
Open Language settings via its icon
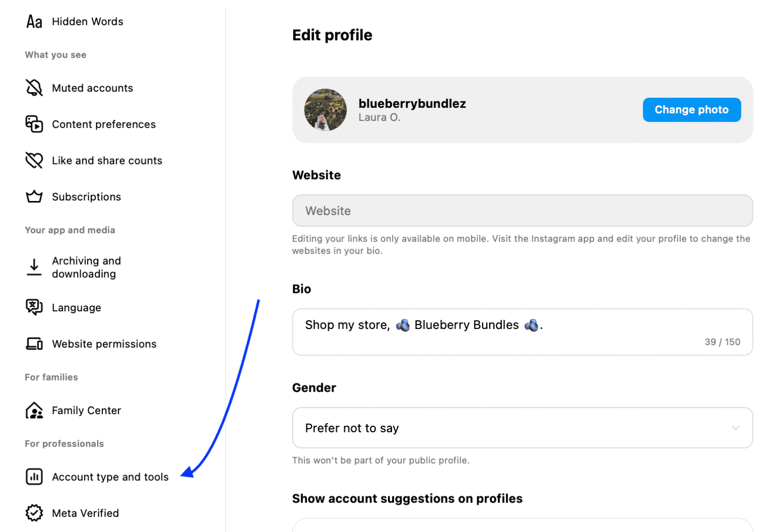pos(34,307)
